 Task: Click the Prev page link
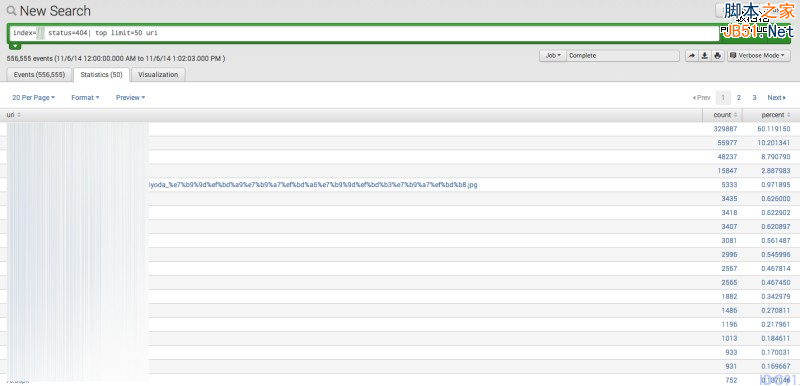(x=701, y=97)
